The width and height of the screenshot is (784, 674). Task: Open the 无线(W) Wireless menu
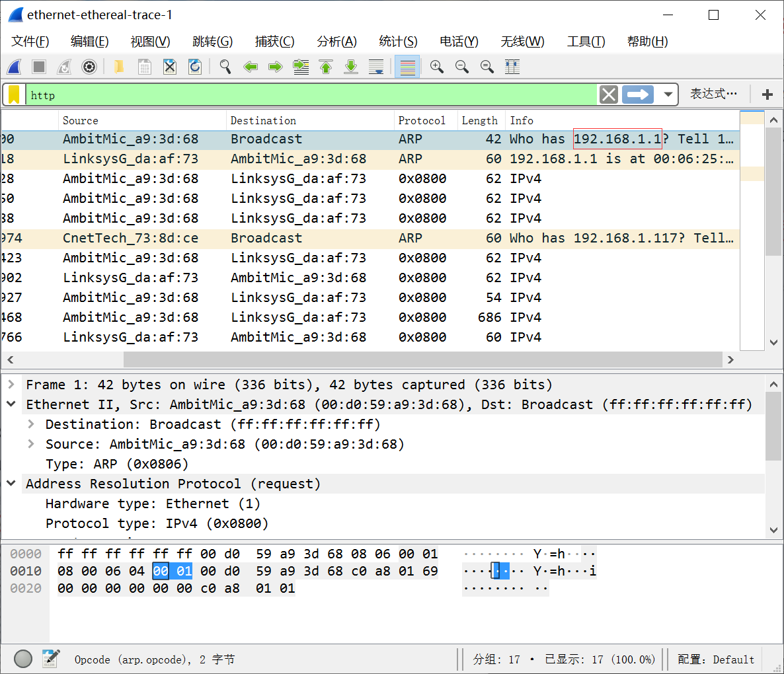tap(522, 42)
